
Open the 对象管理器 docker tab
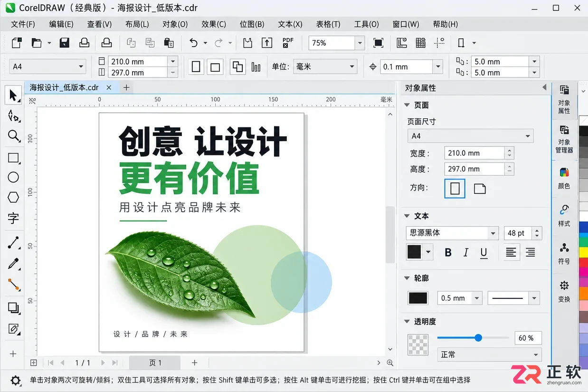[564, 139]
